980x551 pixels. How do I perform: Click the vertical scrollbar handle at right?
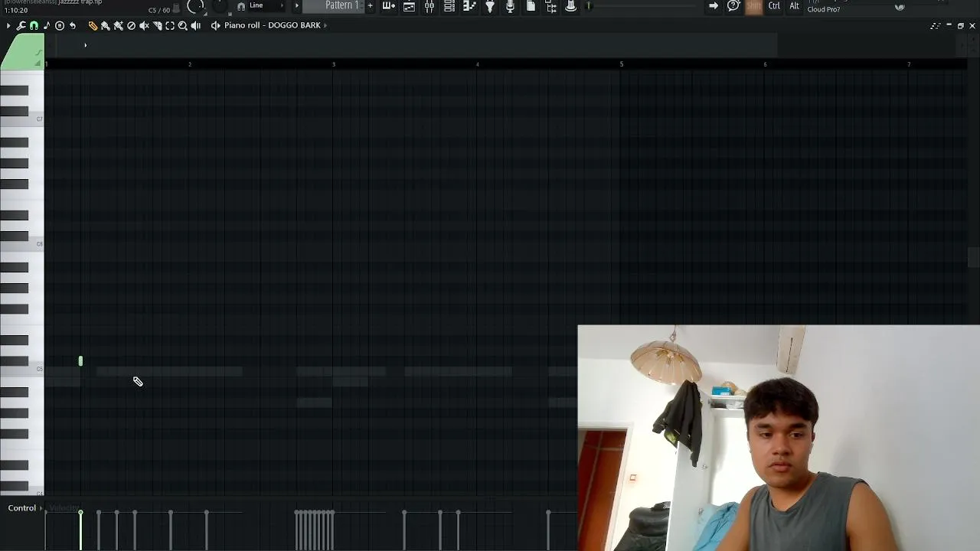973,258
